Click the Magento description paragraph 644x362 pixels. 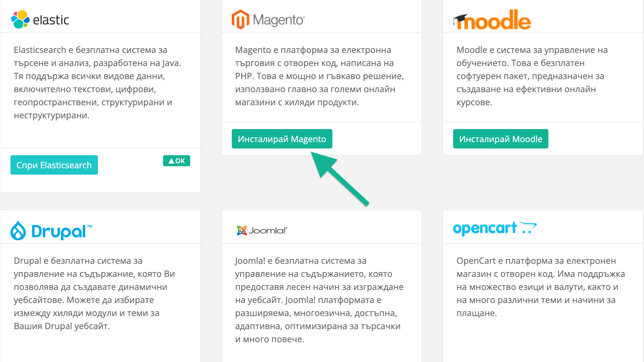319,76
